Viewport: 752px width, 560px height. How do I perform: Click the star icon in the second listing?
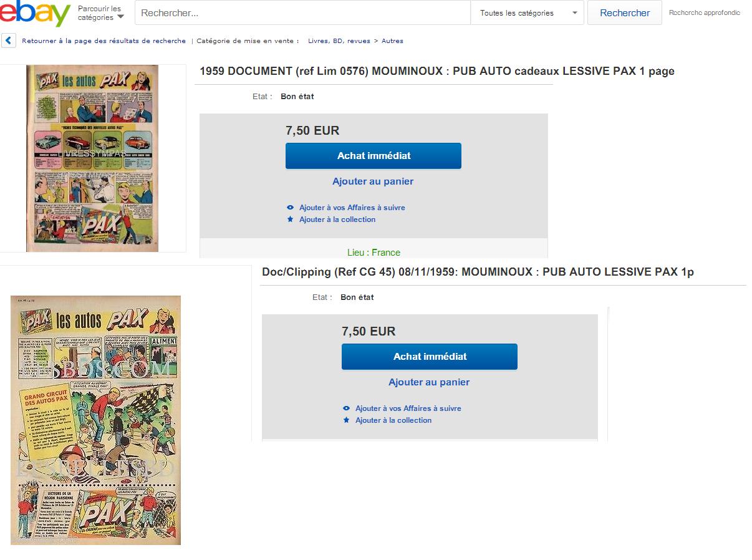(x=346, y=420)
